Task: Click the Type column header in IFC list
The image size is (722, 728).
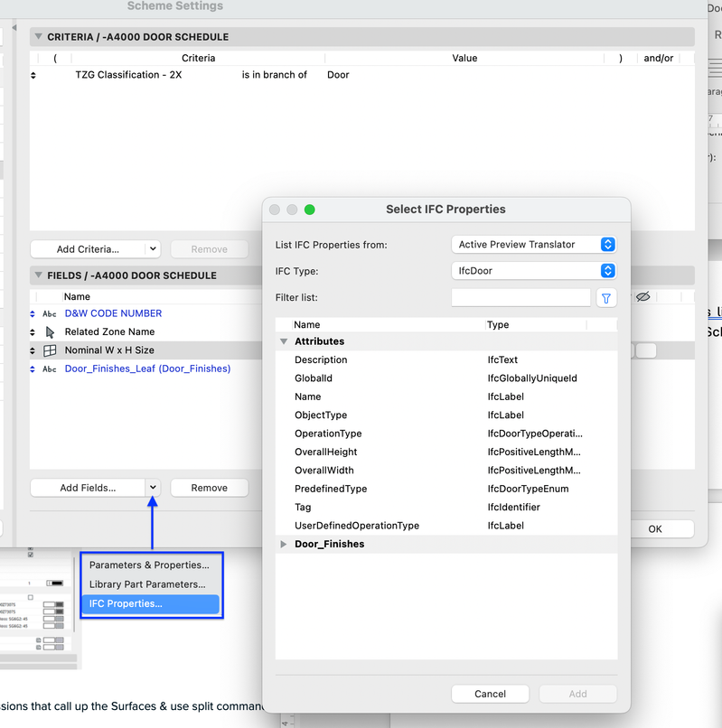Action: pyautogui.click(x=536, y=324)
